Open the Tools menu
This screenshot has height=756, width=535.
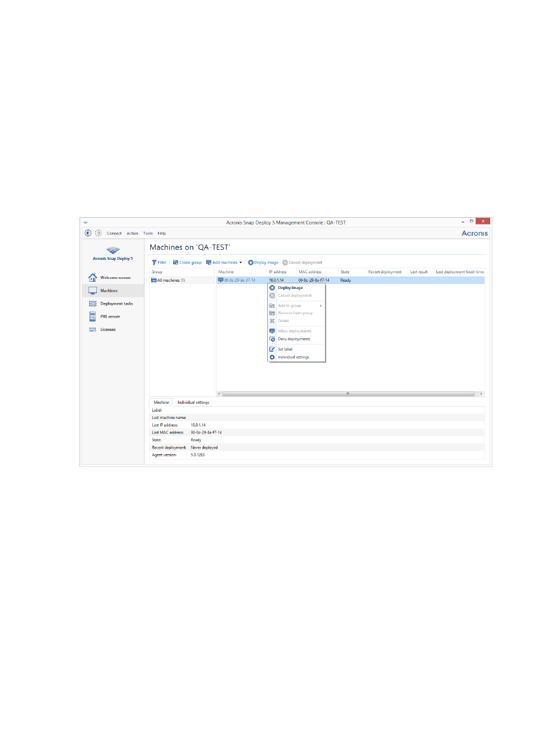[x=148, y=234]
